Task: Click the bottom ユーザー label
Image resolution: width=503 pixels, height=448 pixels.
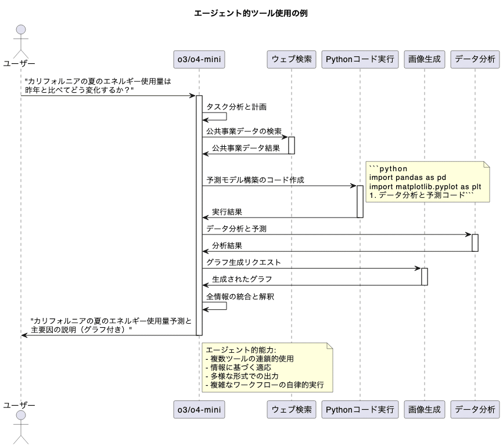Action: click(19, 406)
